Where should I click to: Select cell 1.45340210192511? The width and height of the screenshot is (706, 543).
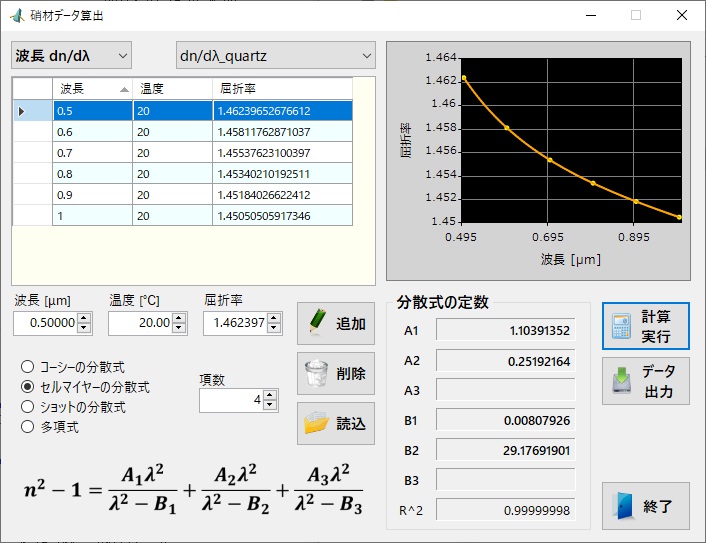pyautogui.click(x=282, y=174)
